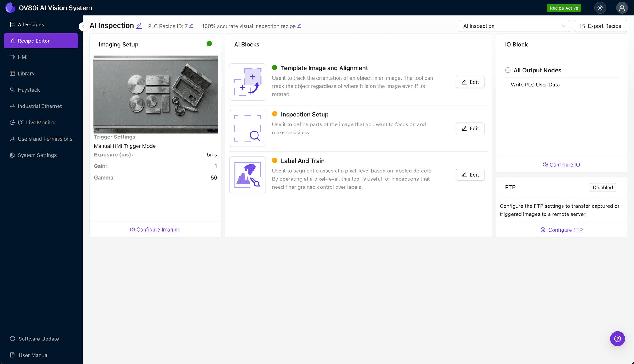
Task: Select Recipe Editor in sidebar
Action: 41,41
